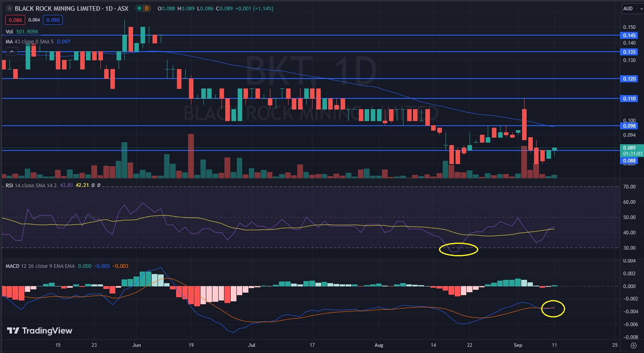The image size is (644, 353).
Task: Click the 0.088 horizontal line price label
Action: tap(630, 161)
